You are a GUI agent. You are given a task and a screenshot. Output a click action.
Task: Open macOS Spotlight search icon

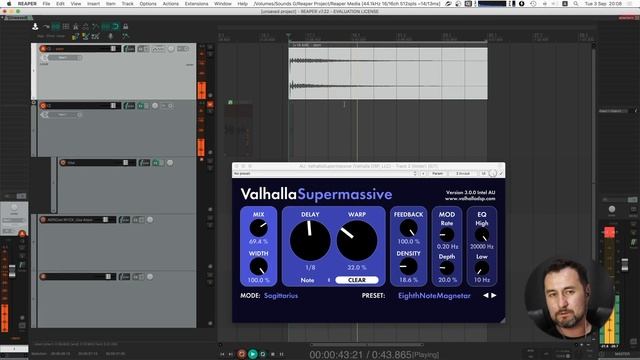click(x=576, y=3)
